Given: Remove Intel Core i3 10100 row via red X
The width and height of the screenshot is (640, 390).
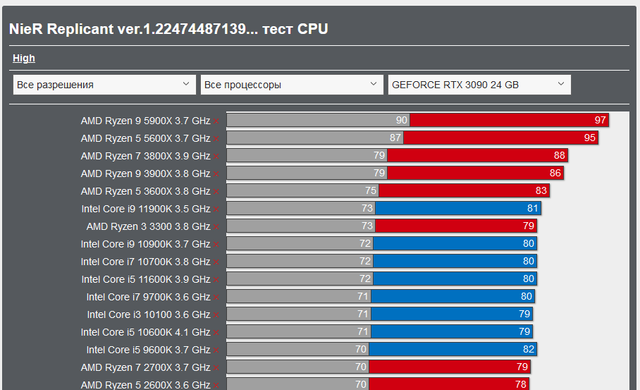Looking at the screenshot, I should pyautogui.click(x=216, y=315).
